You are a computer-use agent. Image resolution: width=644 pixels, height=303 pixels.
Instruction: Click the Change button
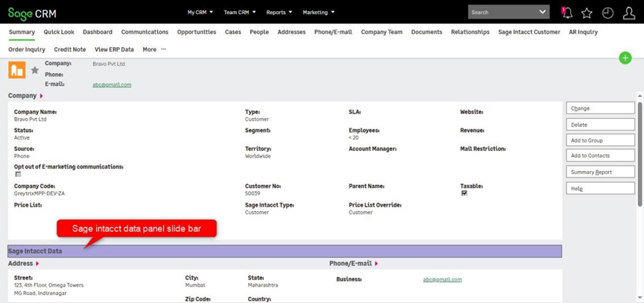click(x=600, y=108)
